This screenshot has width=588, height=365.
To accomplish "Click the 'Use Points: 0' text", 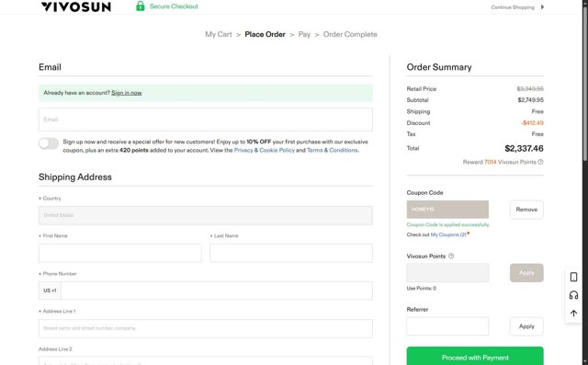I will point(421,289).
